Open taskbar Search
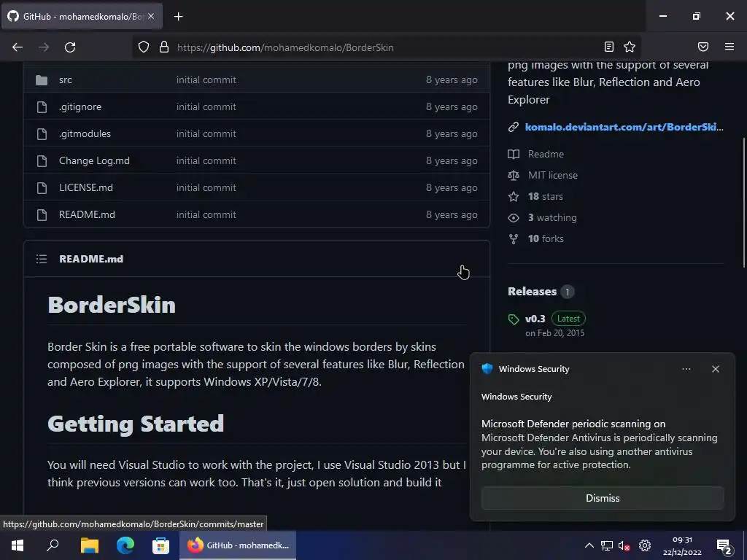The image size is (747, 560). click(53, 545)
